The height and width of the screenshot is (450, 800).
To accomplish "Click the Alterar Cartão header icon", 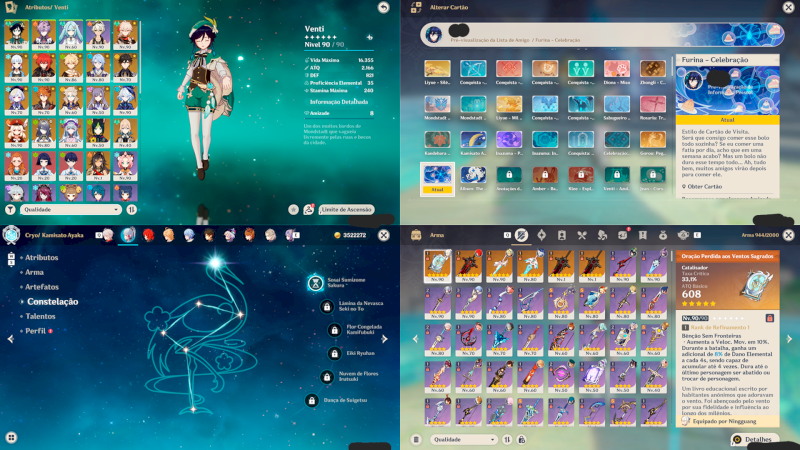I will 416,7.
